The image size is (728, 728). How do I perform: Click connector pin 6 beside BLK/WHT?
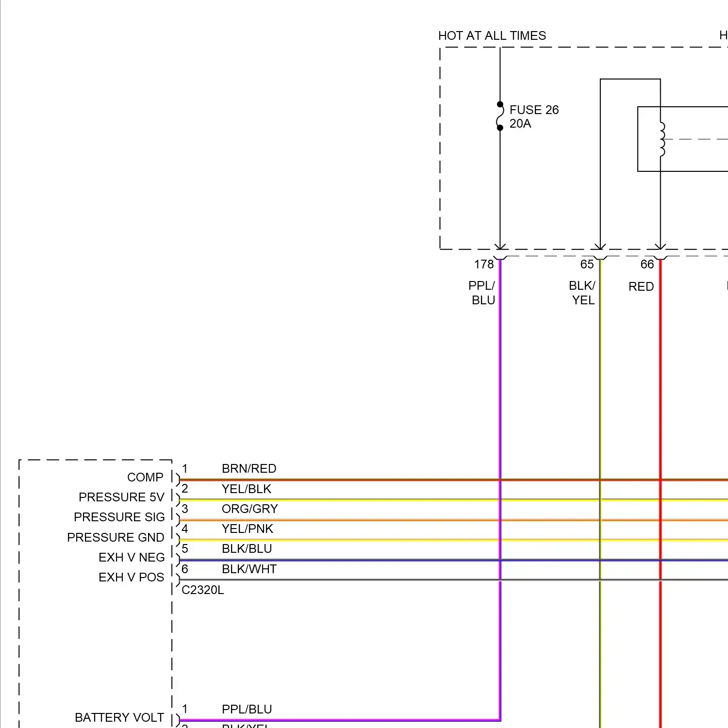coord(185,569)
